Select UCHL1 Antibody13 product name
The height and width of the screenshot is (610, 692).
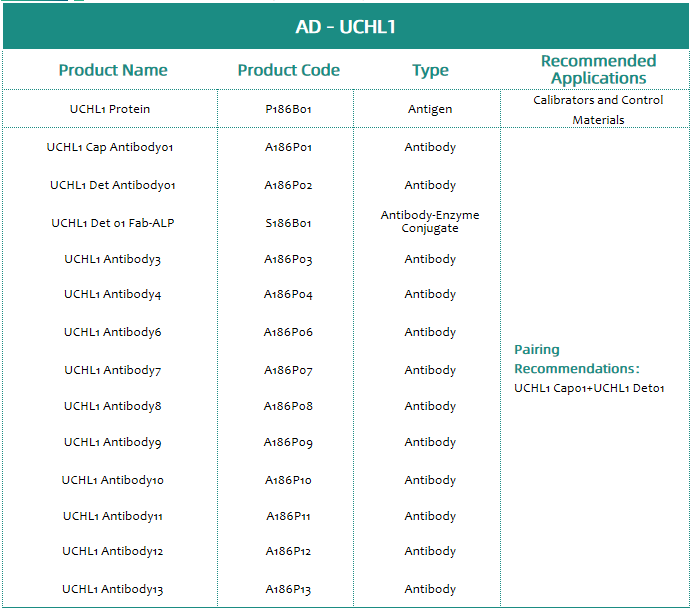point(112,589)
